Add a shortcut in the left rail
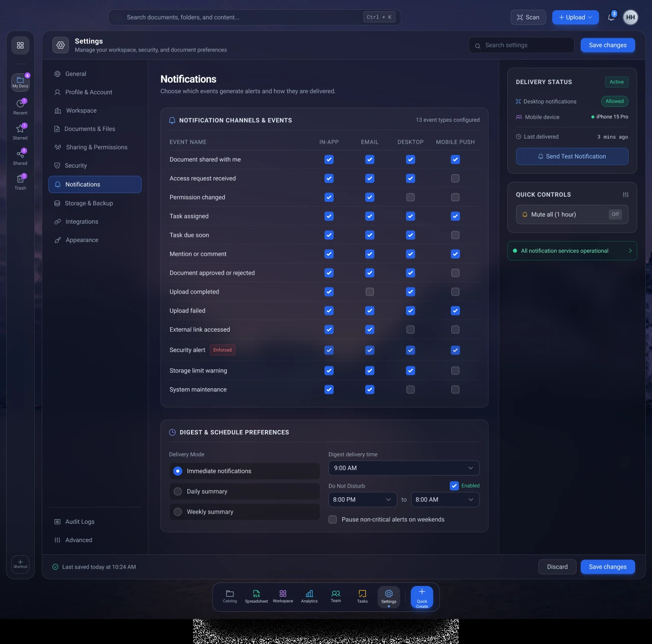The image size is (652, 644). 20,564
